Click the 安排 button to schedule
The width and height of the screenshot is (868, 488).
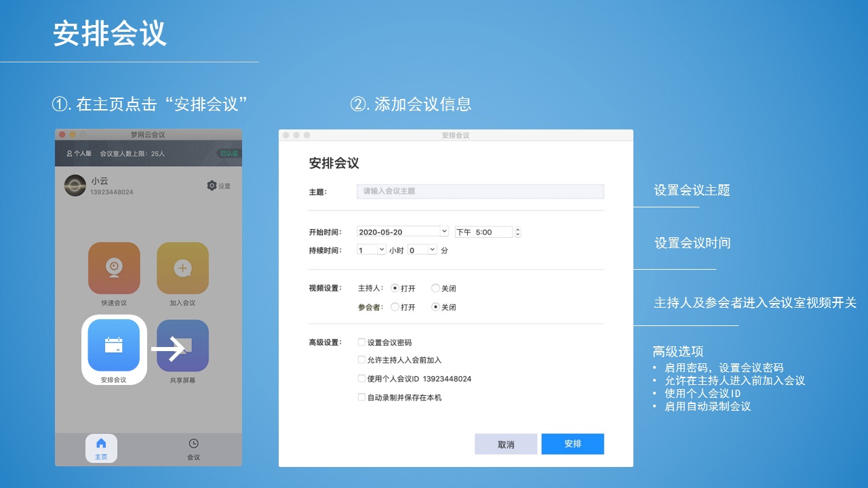click(x=572, y=444)
